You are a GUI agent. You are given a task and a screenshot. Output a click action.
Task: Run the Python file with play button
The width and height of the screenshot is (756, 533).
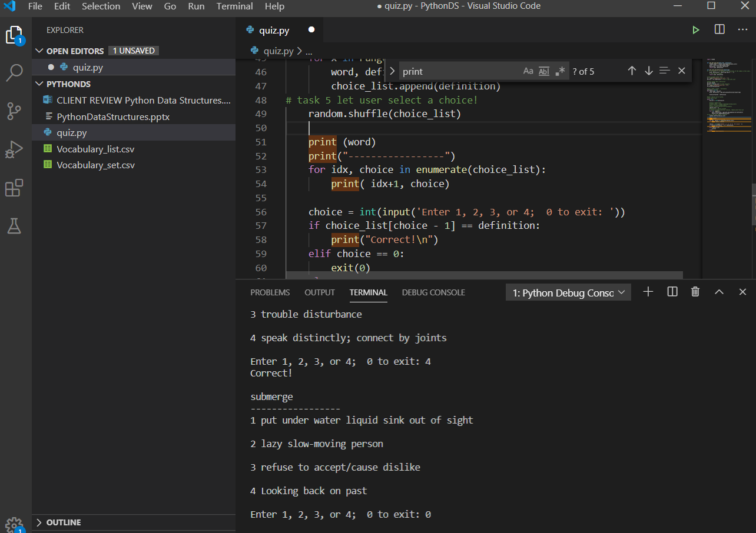click(x=696, y=30)
